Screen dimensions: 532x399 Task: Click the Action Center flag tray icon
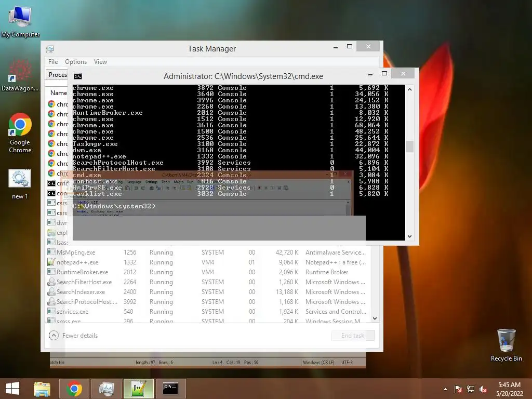click(458, 389)
